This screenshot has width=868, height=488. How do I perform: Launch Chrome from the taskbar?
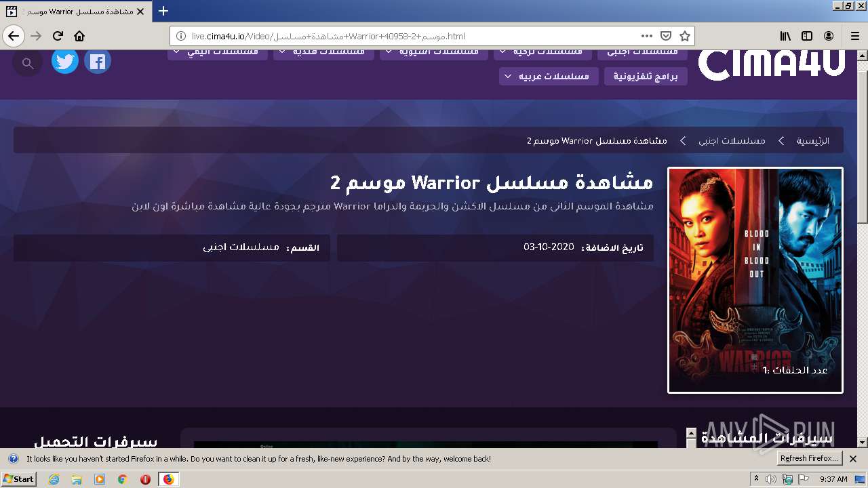(123, 479)
